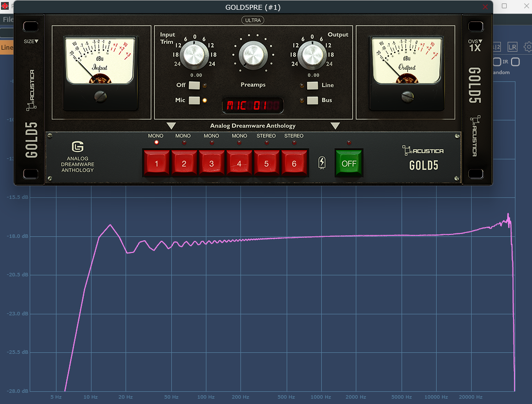Select the orange Line tab in analyzer window

click(x=6, y=48)
